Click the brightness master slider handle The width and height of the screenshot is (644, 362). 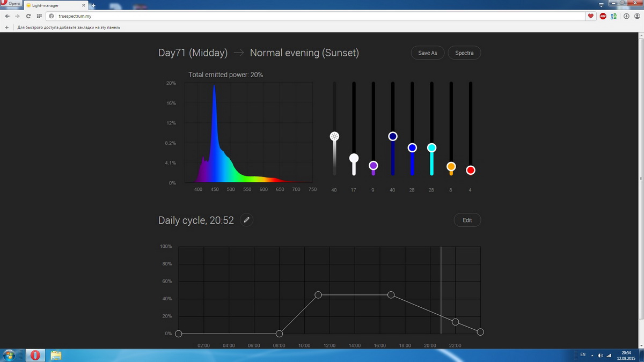tap(334, 136)
